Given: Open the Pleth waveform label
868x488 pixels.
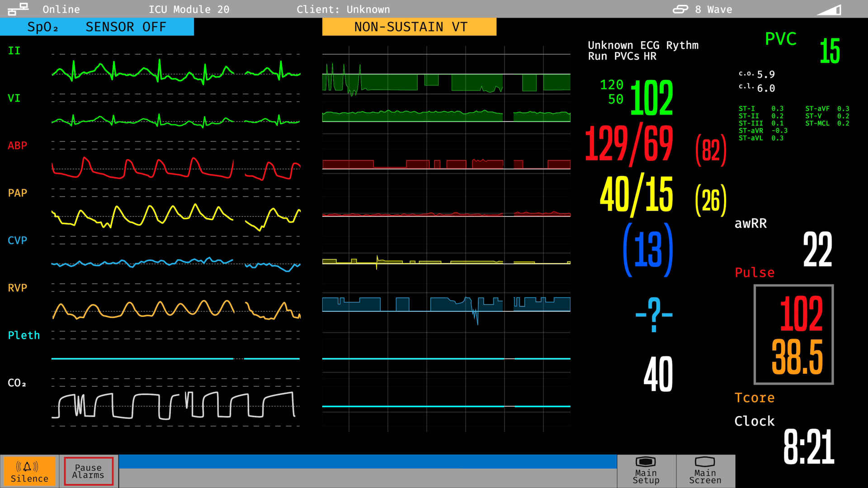Looking at the screenshot, I should (x=24, y=335).
